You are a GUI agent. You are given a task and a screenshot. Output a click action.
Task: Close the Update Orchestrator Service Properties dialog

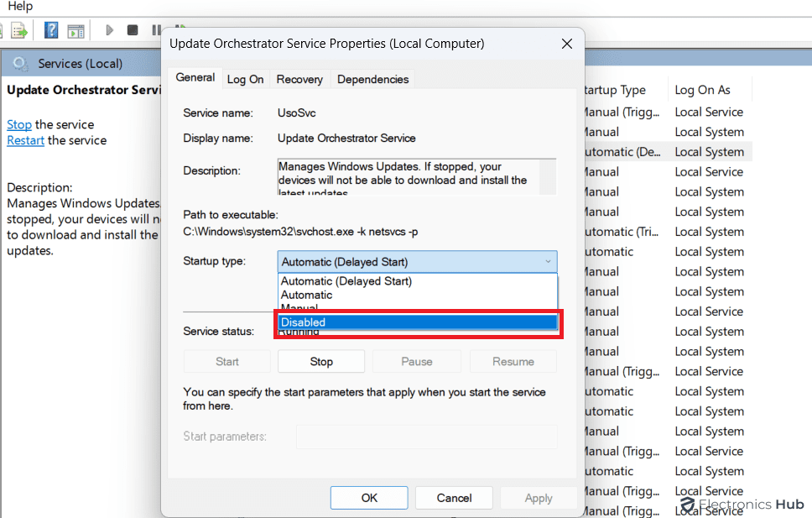pos(567,44)
